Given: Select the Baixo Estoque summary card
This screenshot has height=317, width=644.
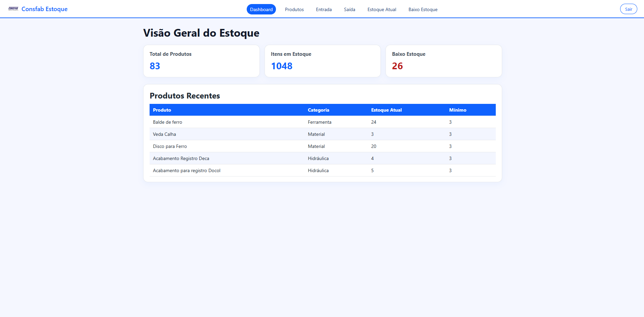Looking at the screenshot, I should [x=443, y=61].
